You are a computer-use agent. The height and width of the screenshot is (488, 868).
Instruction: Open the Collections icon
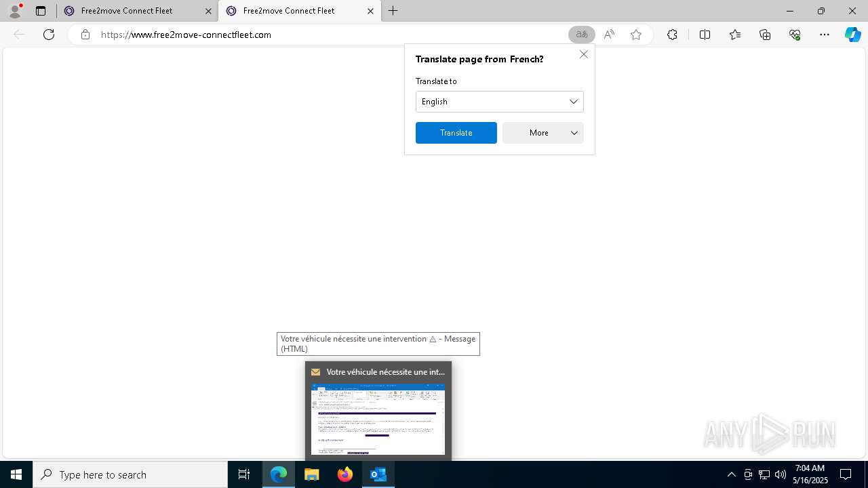765,35
